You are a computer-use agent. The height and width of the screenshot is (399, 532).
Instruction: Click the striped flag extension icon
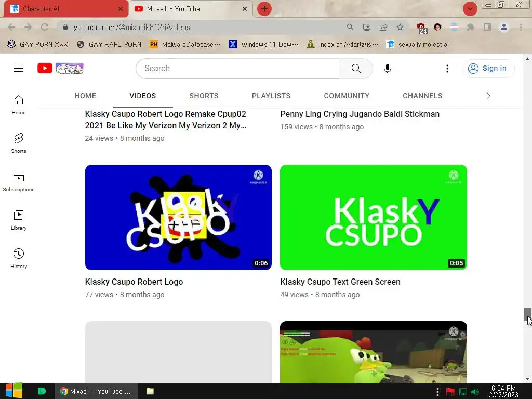click(x=454, y=27)
